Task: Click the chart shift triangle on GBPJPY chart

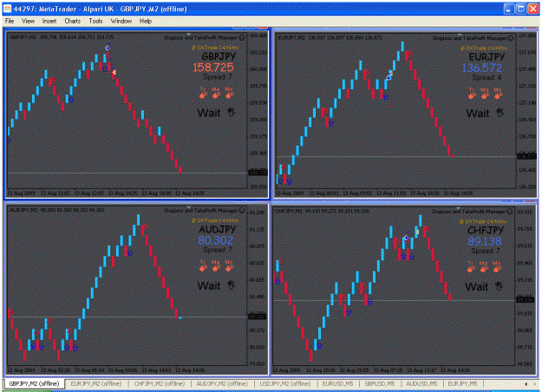Action: [x=189, y=35]
